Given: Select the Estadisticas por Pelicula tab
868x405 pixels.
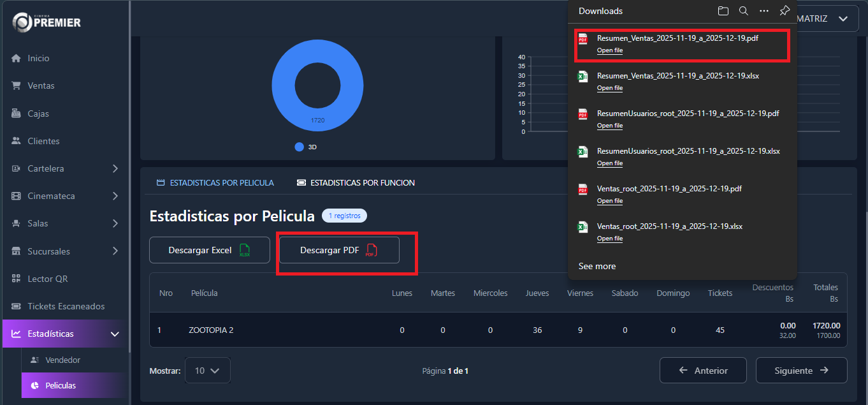Looking at the screenshot, I should click(x=215, y=183).
